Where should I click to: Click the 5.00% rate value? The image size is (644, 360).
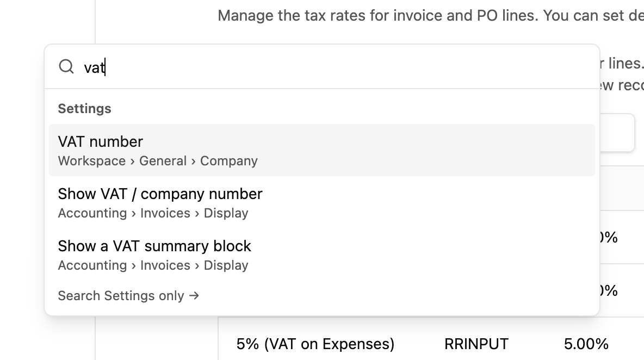tap(586, 344)
